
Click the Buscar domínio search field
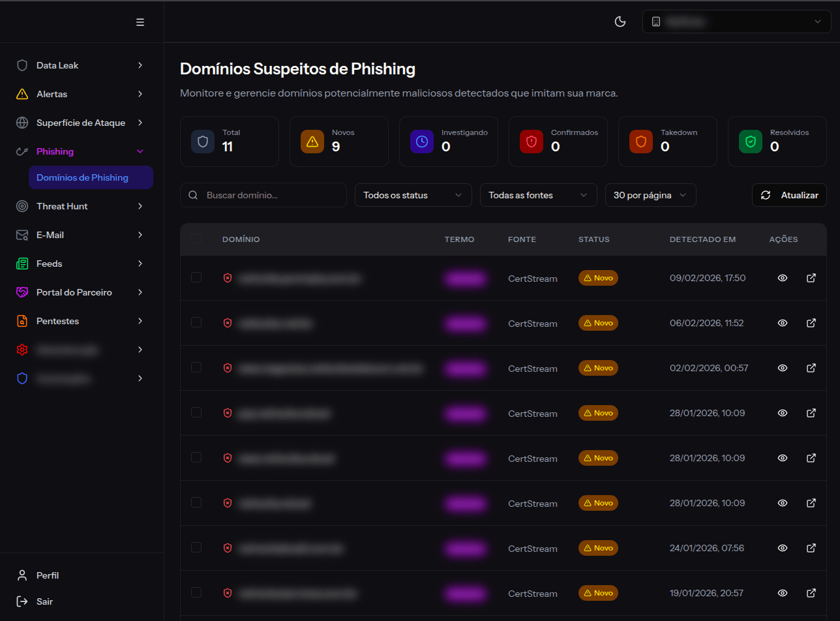click(x=263, y=194)
